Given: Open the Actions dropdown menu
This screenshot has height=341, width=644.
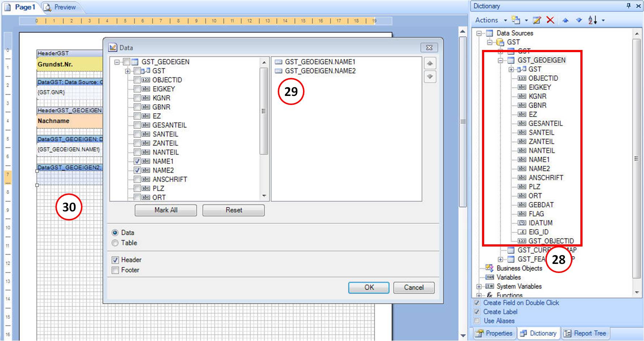Looking at the screenshot, I should click(491, 20).
